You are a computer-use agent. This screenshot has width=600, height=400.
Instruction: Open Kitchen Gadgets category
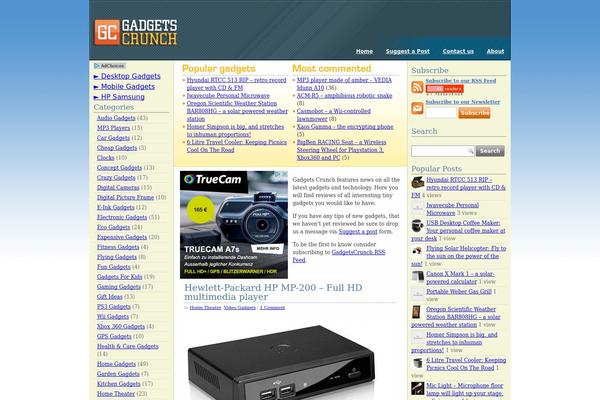click(x=119, y=384)
